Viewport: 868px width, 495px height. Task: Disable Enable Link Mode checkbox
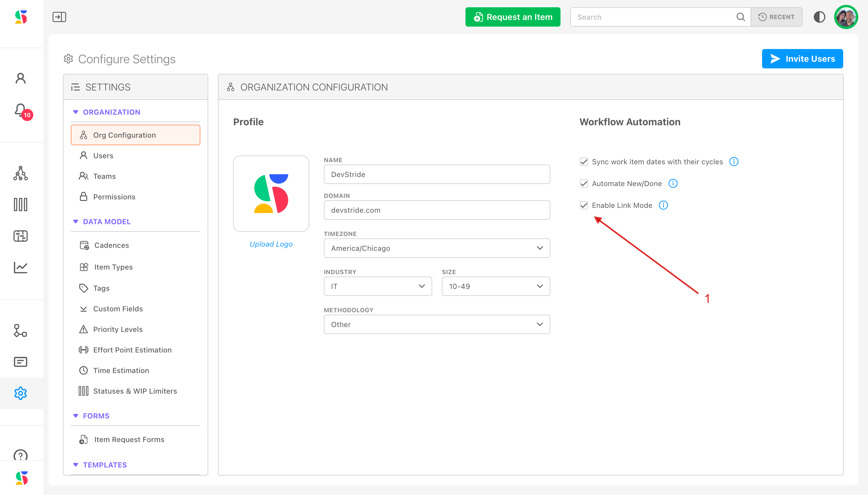tap(584, 205)
